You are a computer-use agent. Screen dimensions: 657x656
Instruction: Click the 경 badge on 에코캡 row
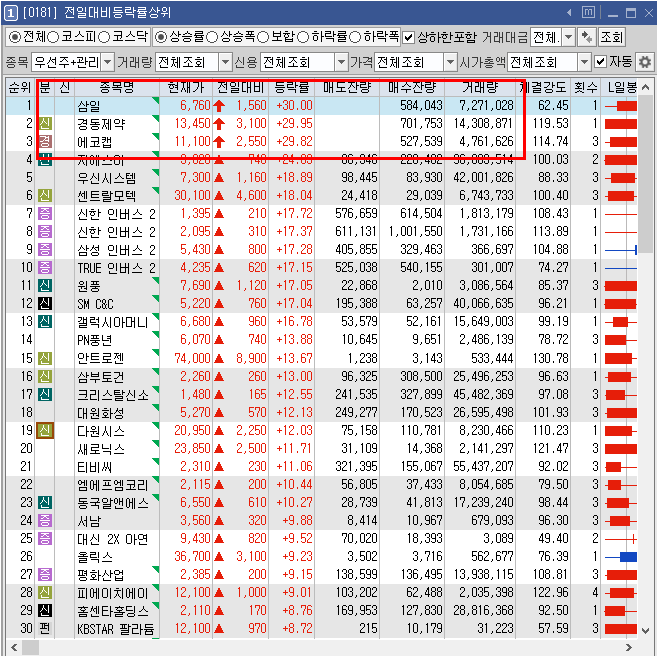point(45,141)
